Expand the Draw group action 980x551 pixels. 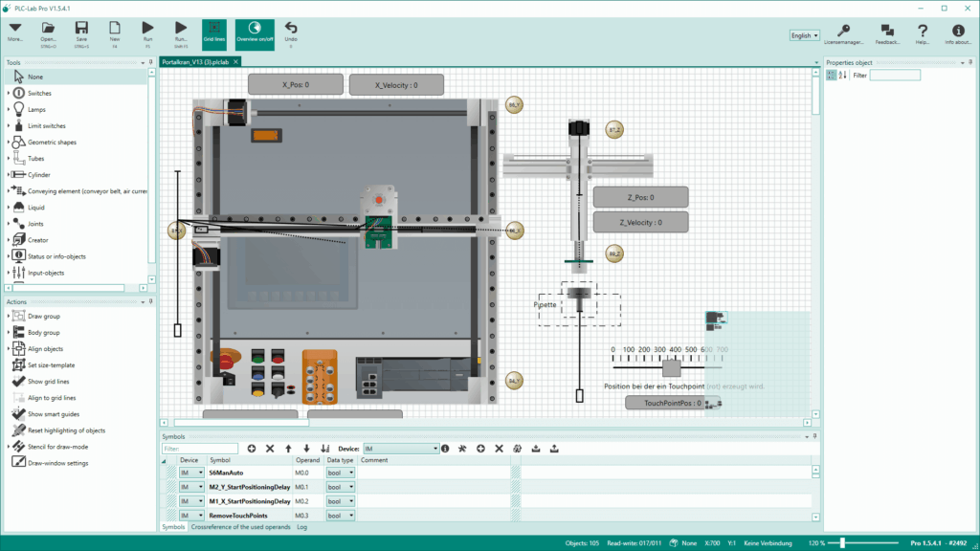pyautogui.click(x=8, y=316)
